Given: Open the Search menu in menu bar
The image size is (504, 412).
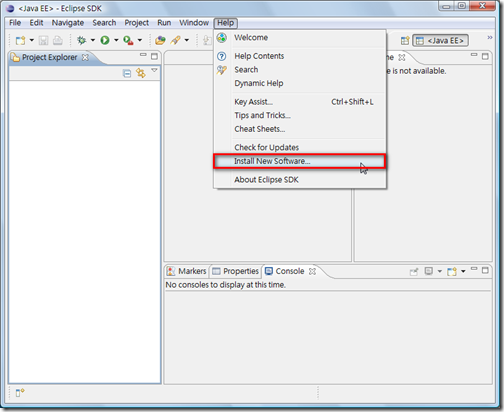Looking at the screenshot, I should point(104,23).
